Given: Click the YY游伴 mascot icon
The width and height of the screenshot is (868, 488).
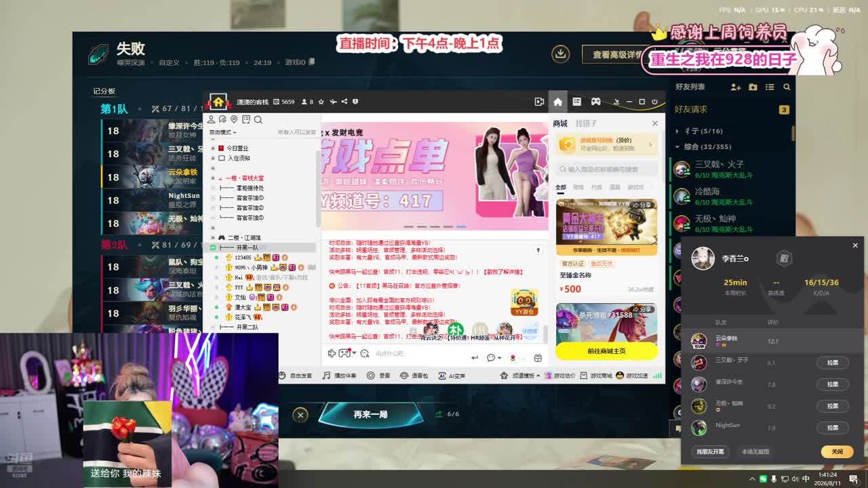Looking at the screenshot, I should (524, 302).
